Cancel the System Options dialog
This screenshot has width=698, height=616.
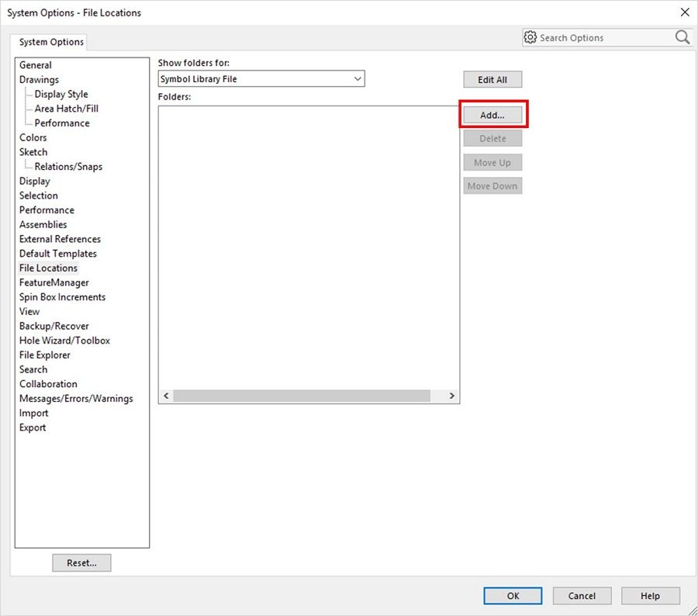click(x=582, y=596)
